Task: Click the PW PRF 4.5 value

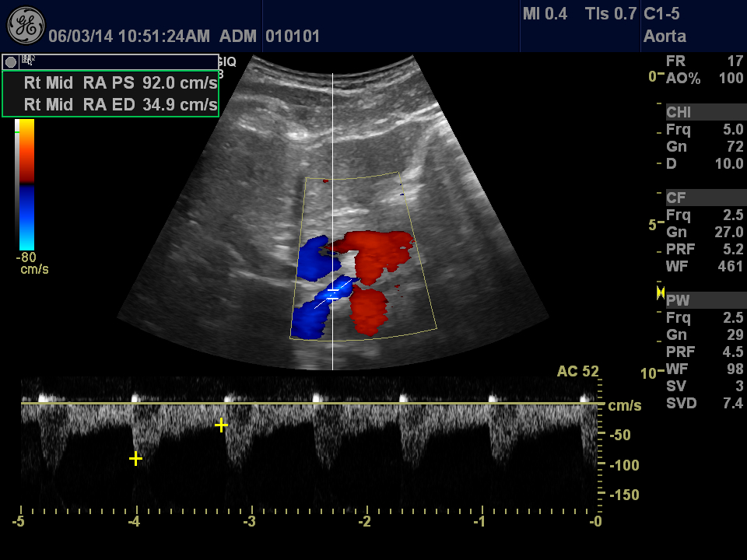Action: [733, 351]
